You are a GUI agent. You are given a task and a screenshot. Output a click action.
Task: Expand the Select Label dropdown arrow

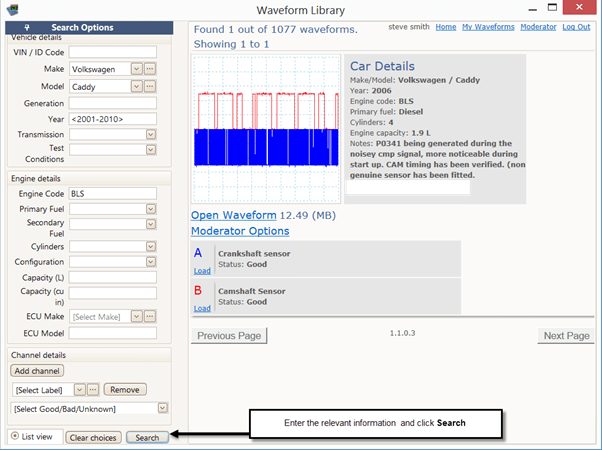point(79,390)
